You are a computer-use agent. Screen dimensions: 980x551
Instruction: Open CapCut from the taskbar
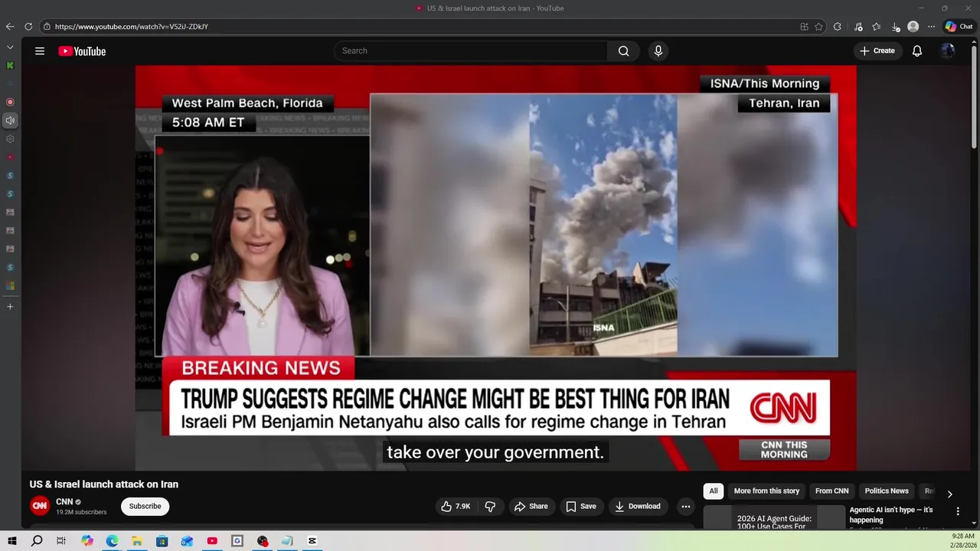312,541
